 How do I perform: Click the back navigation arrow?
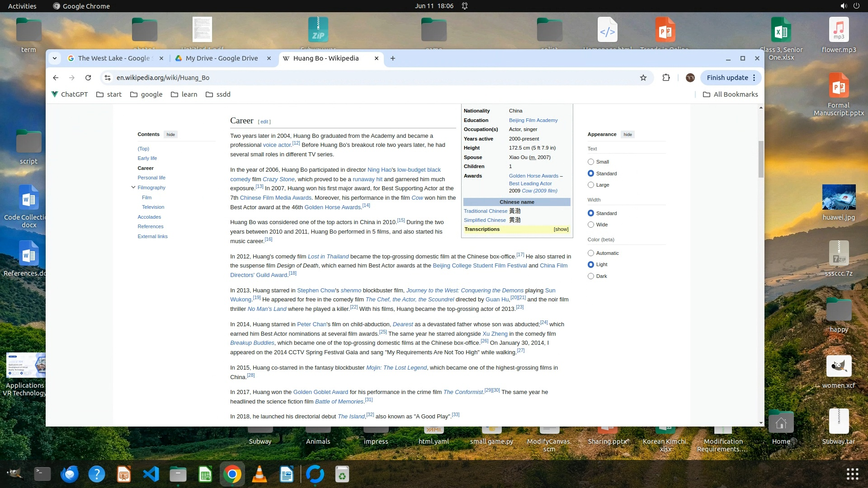pos(56,78)
